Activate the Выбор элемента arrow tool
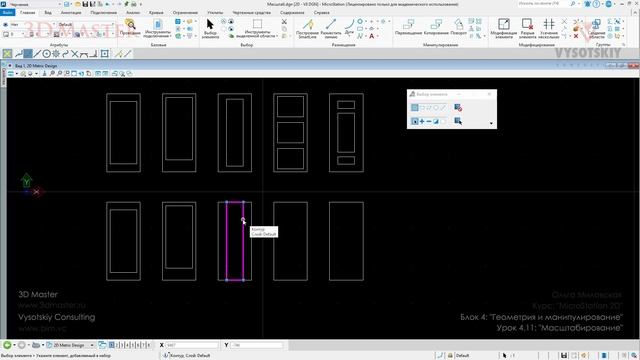Viewport: 640px width, 360px height. [x=210, y=28]
